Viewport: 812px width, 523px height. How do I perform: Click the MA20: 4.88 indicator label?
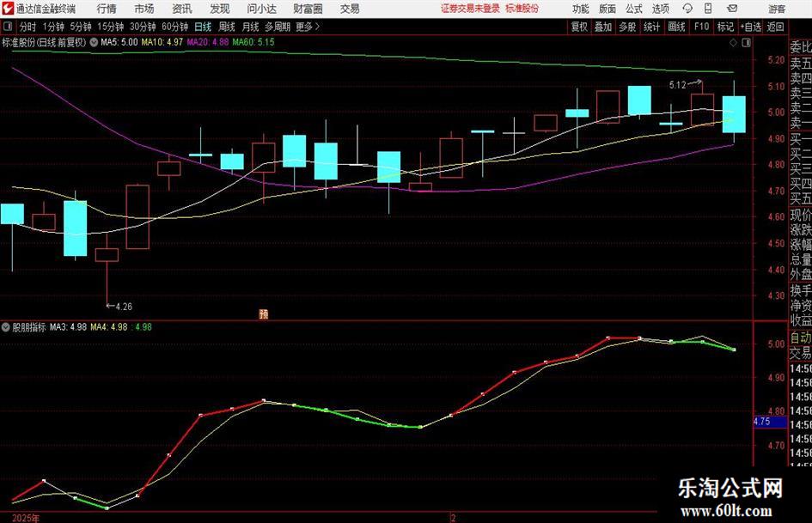pos(208,42)
